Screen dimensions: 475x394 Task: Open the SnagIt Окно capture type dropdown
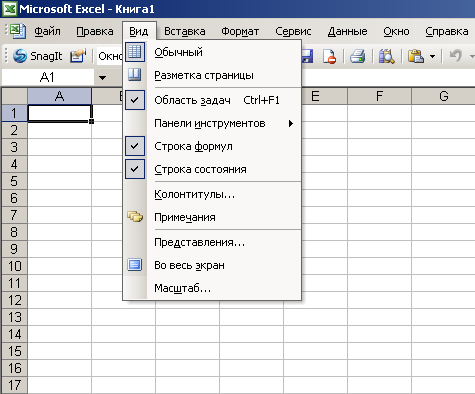click(109, 56)
